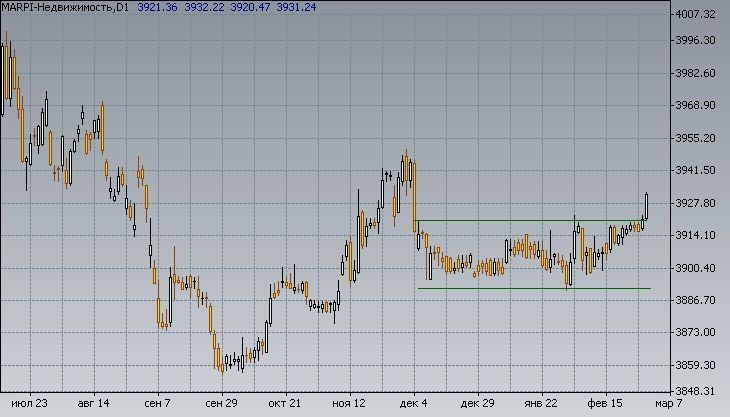
Task: Click the окт 21 date label
Action: [285, 404]
